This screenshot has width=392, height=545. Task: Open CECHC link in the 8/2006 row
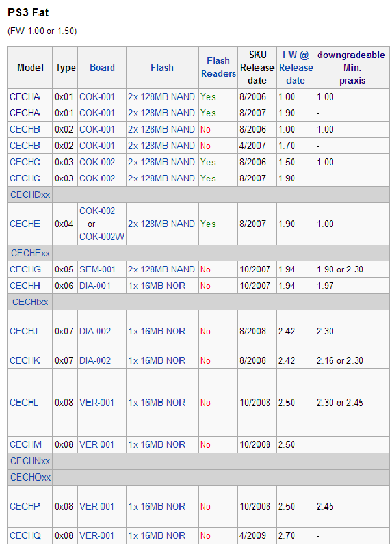pyautogui.click(x=25, y=162)
